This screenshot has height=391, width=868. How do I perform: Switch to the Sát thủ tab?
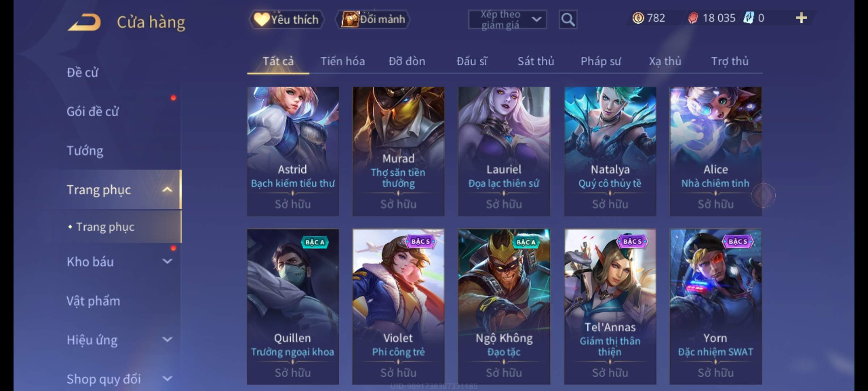point(536,61)
